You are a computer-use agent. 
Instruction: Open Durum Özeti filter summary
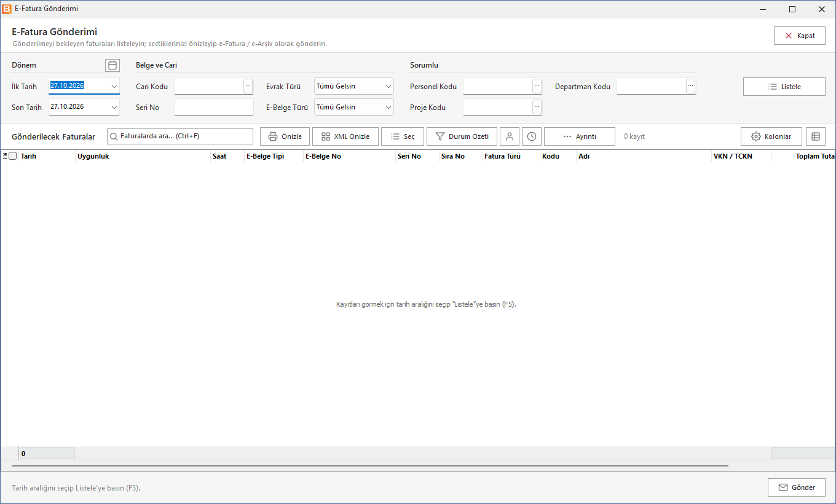coord(462,136)
